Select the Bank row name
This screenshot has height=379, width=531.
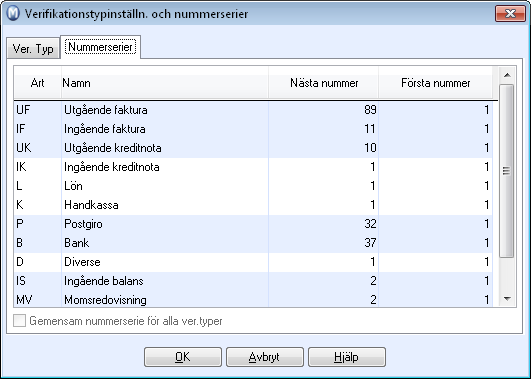(77, 243)
